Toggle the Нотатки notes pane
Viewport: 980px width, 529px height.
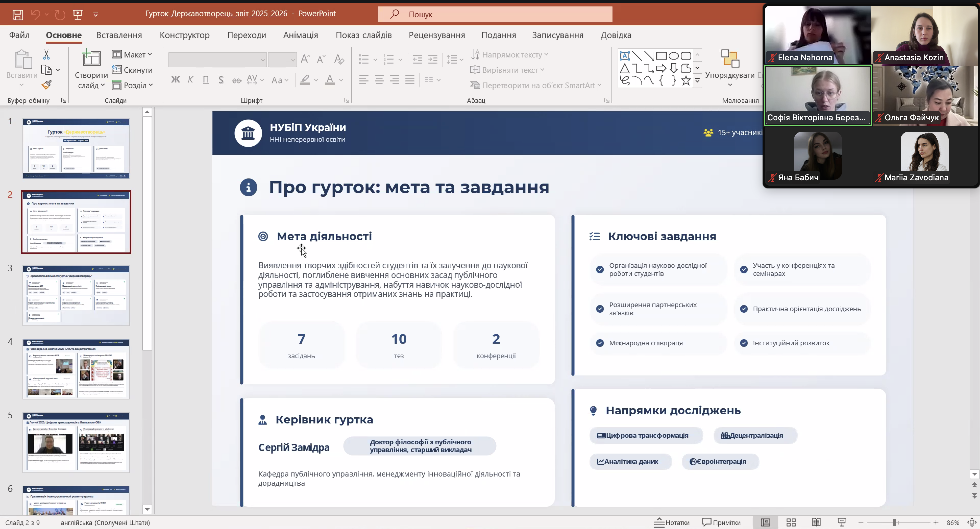pyautogui.click(x=672, y=522)
